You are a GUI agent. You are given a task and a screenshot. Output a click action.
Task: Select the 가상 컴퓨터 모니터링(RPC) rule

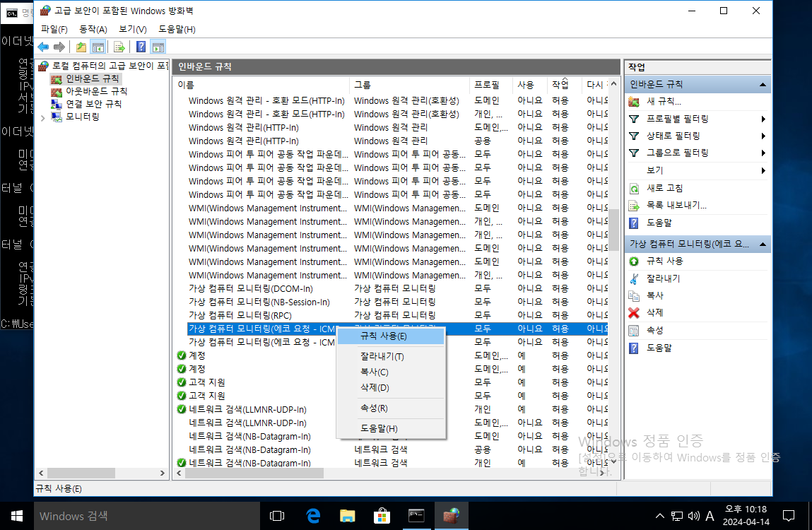[x=240, y=315]
